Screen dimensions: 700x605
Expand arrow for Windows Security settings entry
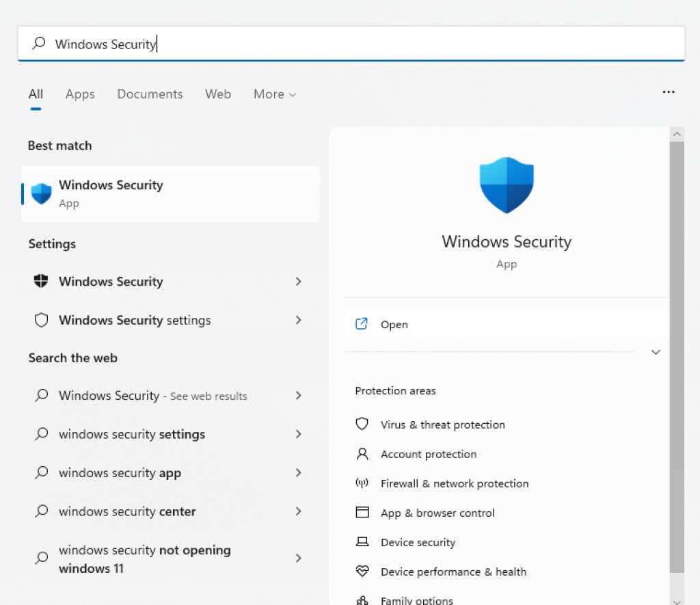(x=298, y=281)
